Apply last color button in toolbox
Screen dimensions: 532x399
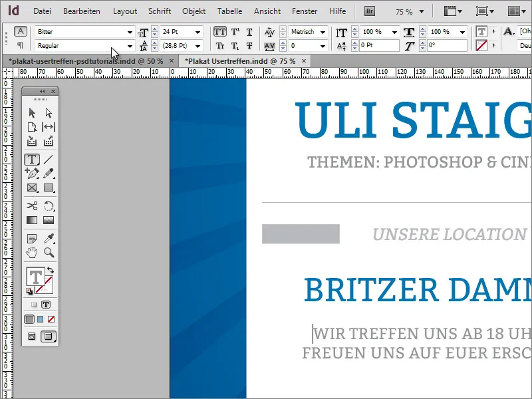(x=29, y=319)
